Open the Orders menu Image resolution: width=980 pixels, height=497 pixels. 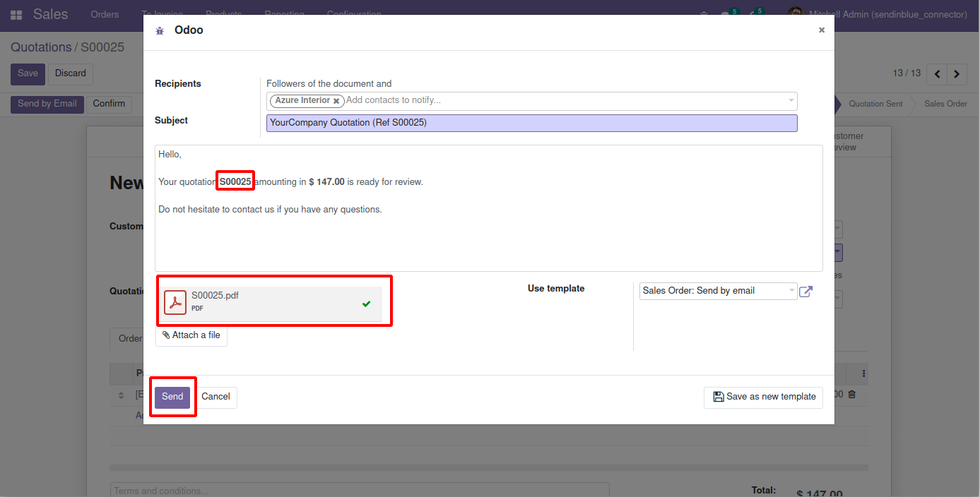105,14
